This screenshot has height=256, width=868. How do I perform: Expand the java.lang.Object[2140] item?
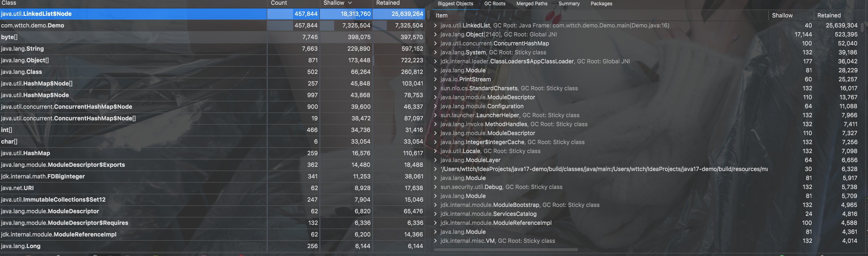pyautogui.click(x=435, y=34)
